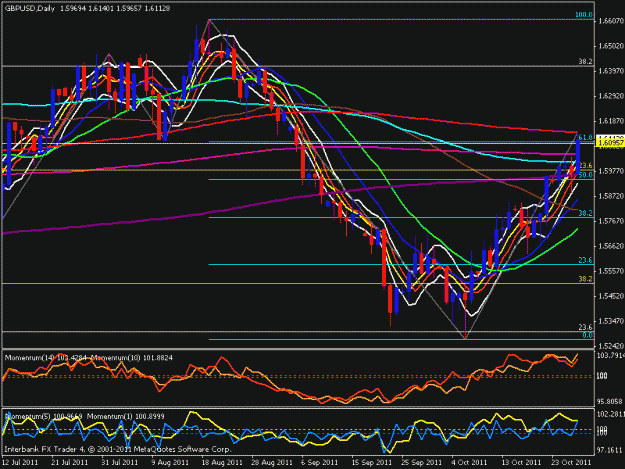Click the 102.2811 momentum scale value
Screen dimensions: 625x469
click(611, 414)
